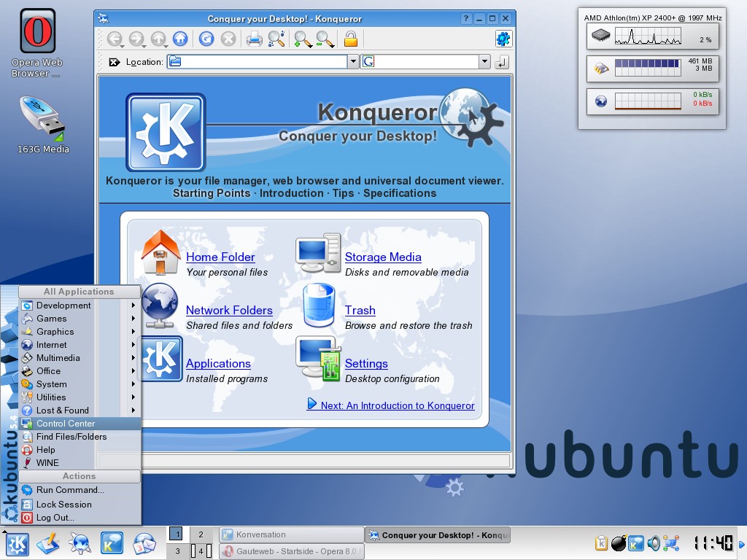Click the 11:40 panel clock
This screenshot has width=747, height=560.
pyautogui.click(x=713, y=542)
